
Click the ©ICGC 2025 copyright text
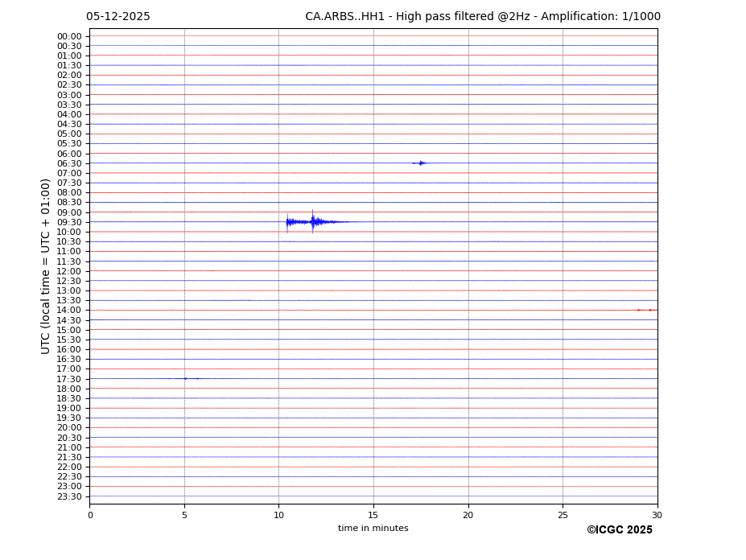tap(619, 529)
